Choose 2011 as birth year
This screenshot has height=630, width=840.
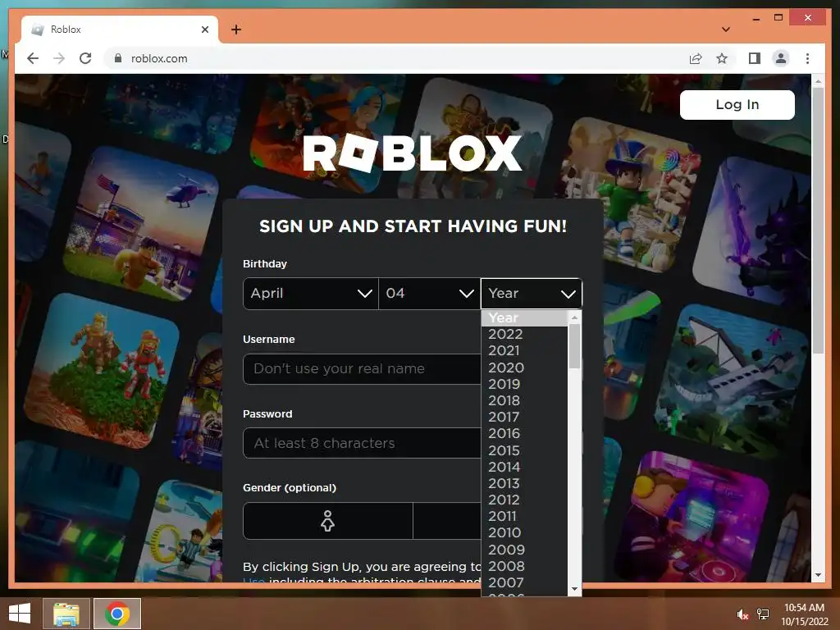click(x=525, y=517)
